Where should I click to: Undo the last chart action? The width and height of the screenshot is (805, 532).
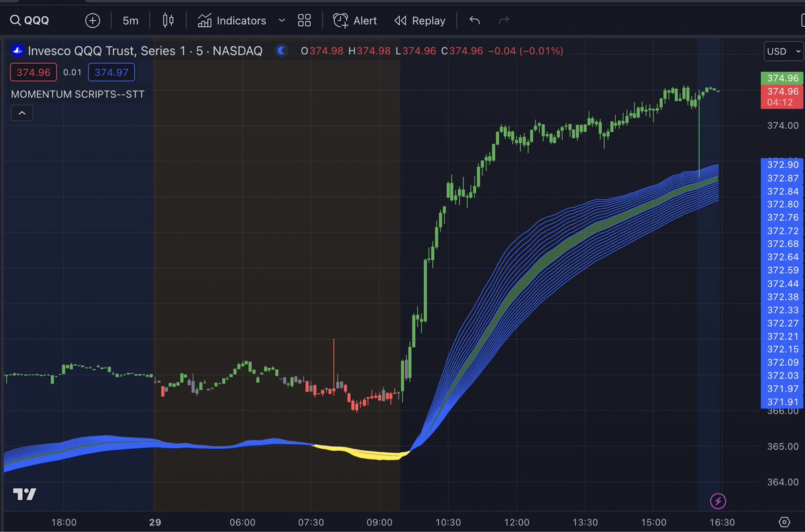[x=475, y=20]
